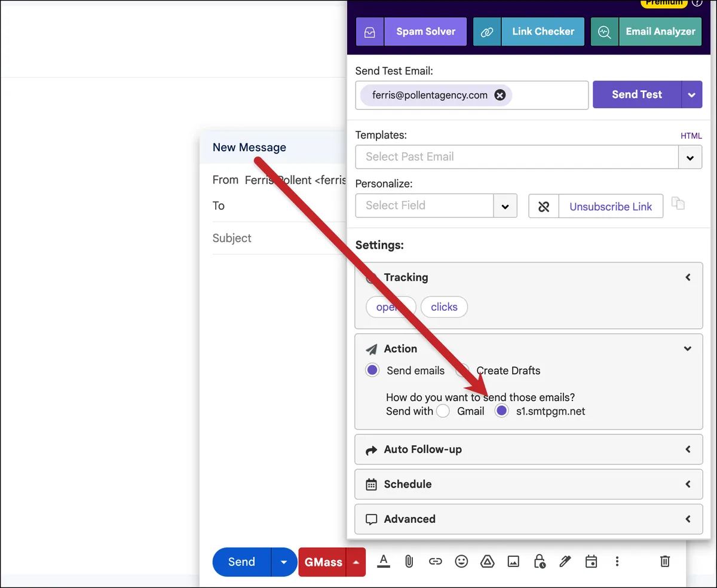Image resolution: width=717 pixels, height=588 pixels.
Task: Choose Send with Gmail radio button
Action: [442, 411]
